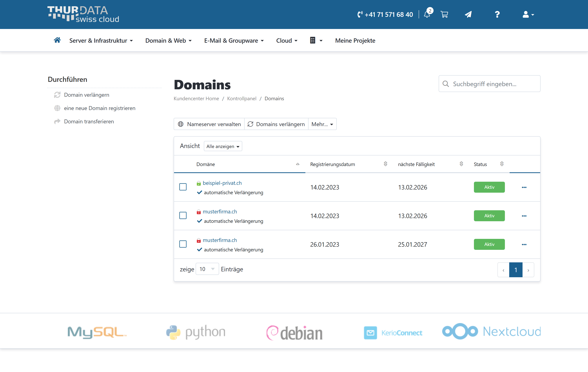Click Domain transferieren in sidebar

84,121
